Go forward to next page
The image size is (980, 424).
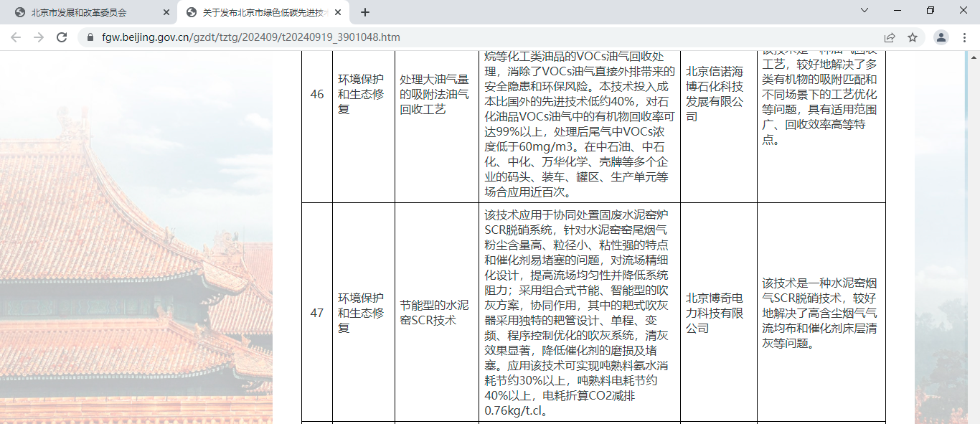pyautogui.click(x=39, y=37)
